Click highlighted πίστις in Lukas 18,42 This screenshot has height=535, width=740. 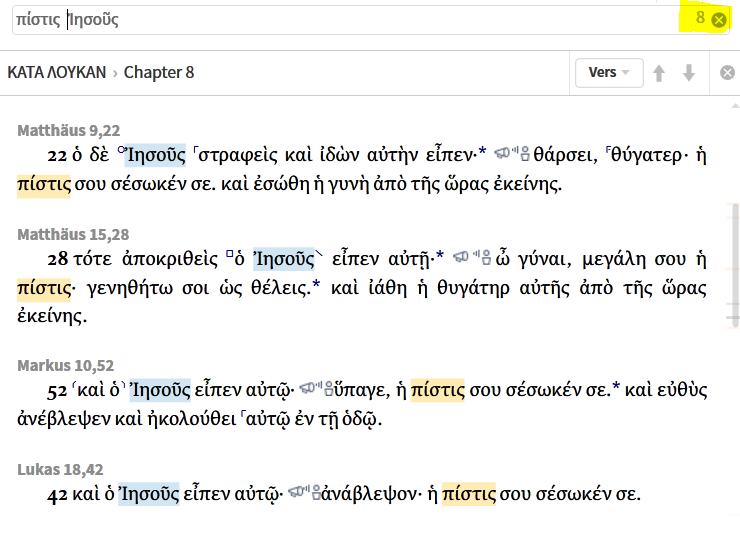point(469,494)
